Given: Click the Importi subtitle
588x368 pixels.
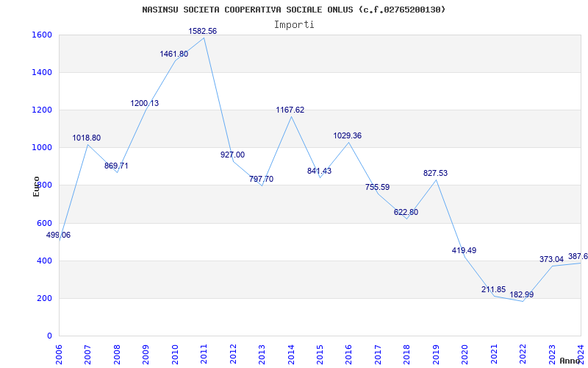Looking at the screenshot, I should click(294, 25).
